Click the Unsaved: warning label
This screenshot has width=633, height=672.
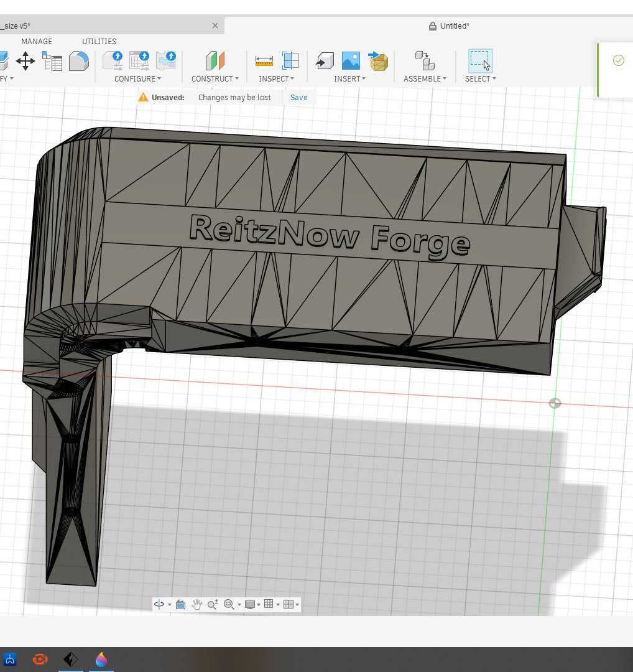(x=168, y=98)
